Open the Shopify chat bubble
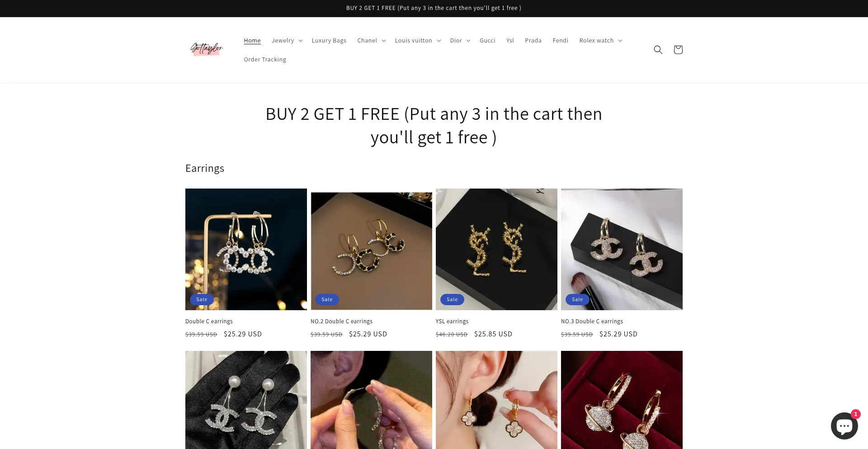 click(844, 425)
